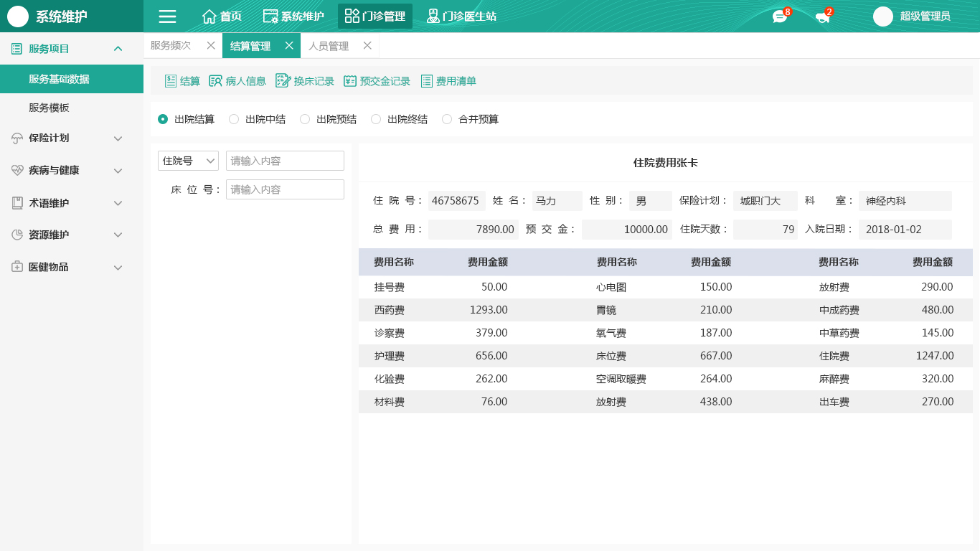The height and width of the screenshot is (551, 980).
Task: Click the 住院费 amount 1247.00
Action: (x=935, y=356)
